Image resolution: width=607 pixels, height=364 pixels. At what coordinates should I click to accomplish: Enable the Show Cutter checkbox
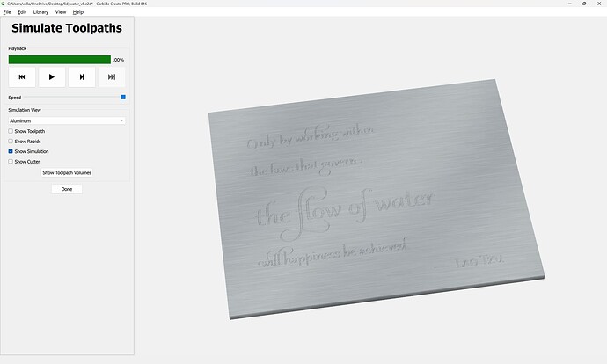tap(11, 161)
